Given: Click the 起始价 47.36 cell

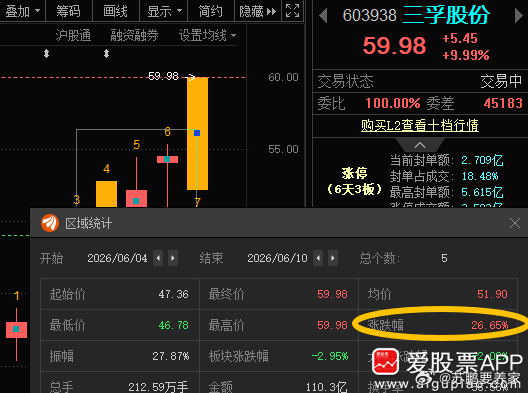Looking at the screenshot, I should (120, 294).
